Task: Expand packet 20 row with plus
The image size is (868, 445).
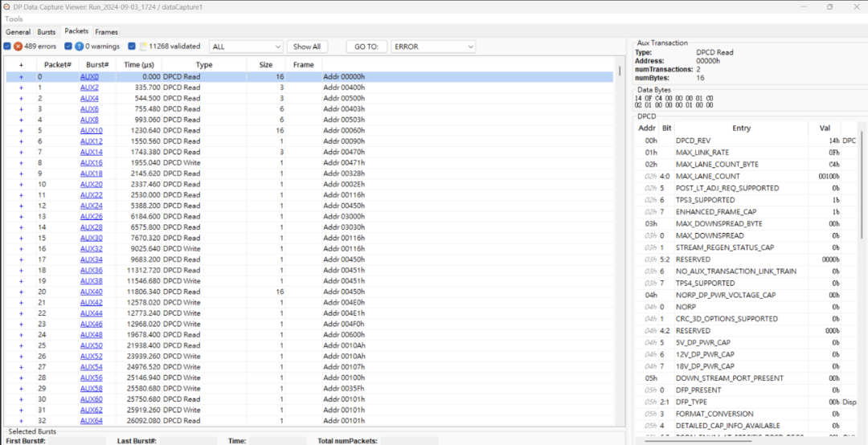Action: click(x=21, y=292)
